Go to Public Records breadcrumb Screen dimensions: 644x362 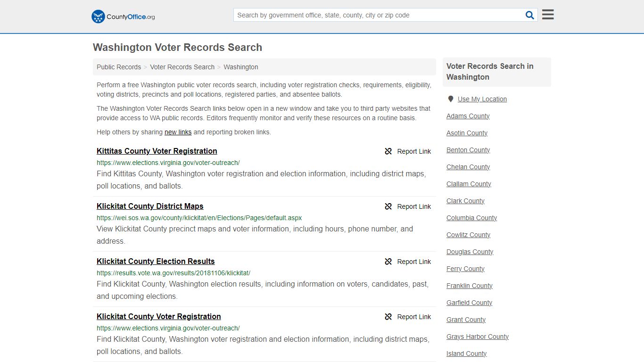[x=119, y=67]
